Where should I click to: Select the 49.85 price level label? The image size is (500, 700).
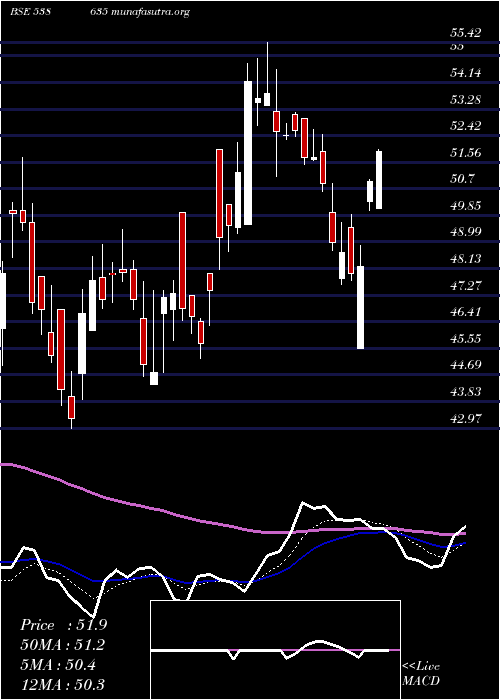pos(466,205)
